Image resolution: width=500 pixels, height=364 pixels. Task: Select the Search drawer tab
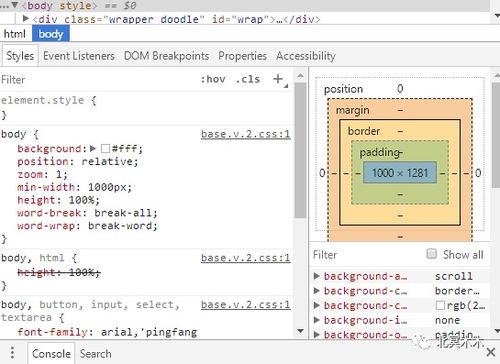[x=96, y=353]
